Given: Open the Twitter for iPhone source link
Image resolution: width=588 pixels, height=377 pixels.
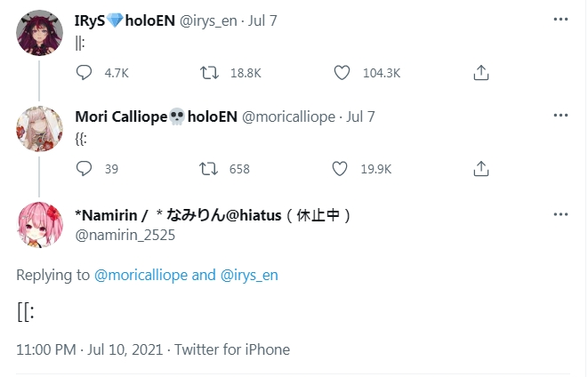Looking at the screenshot, I should click(x=232, y=349).
